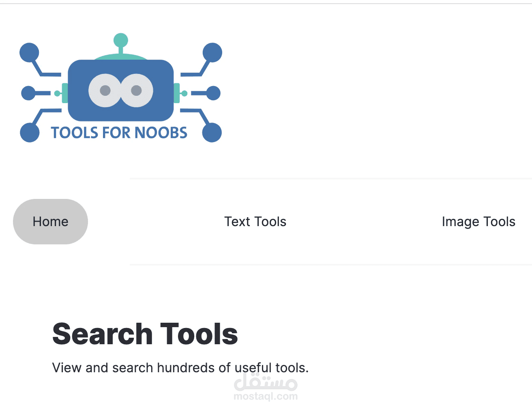Click the bottom-right blue circuit node of the logo
532x410 pixels.
[x=212, y=132]
